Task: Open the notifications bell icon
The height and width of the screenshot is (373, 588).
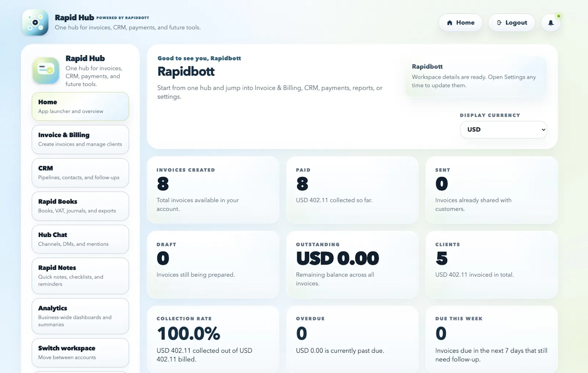Action: [551, 23]
